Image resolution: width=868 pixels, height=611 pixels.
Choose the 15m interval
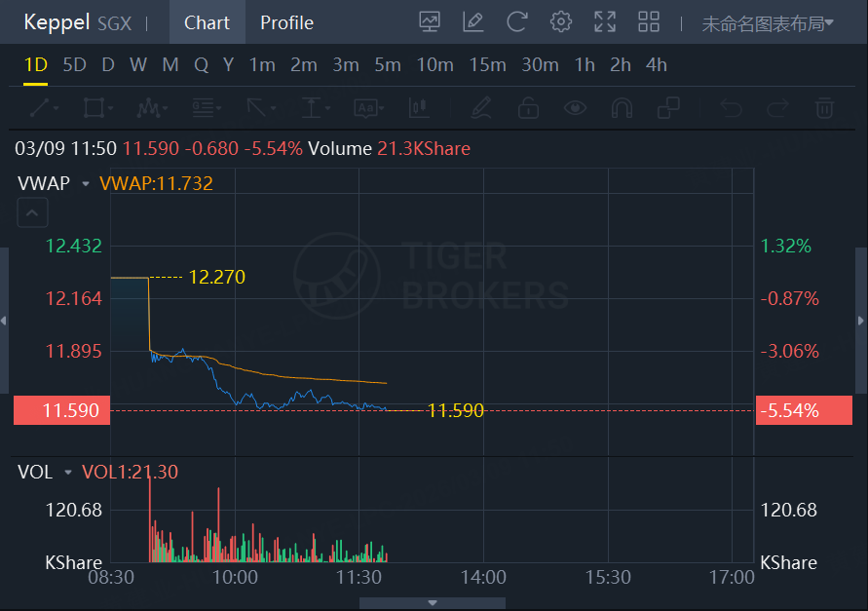coord(487,65)
